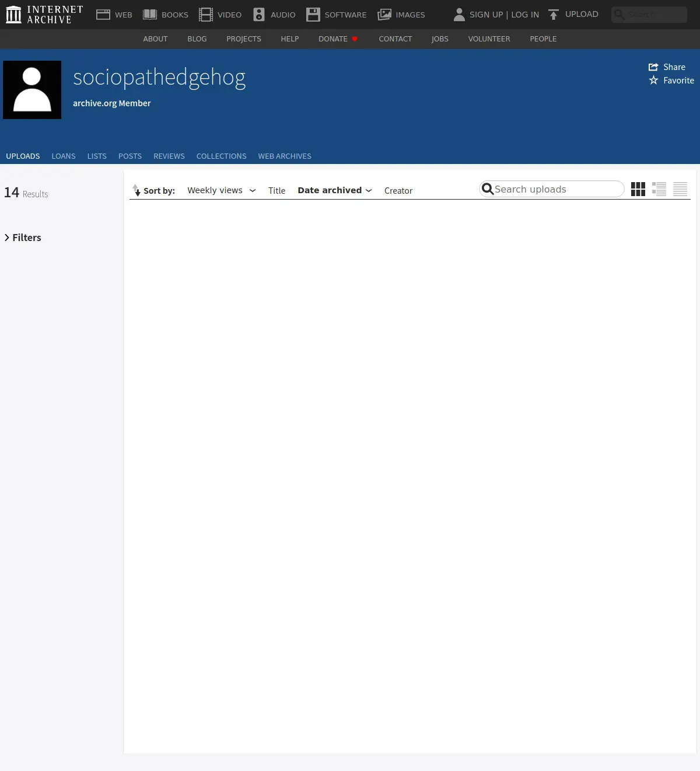Click the Sign Up link
The width and height of the screenshot is (700, 771).
tap(487, 15)
